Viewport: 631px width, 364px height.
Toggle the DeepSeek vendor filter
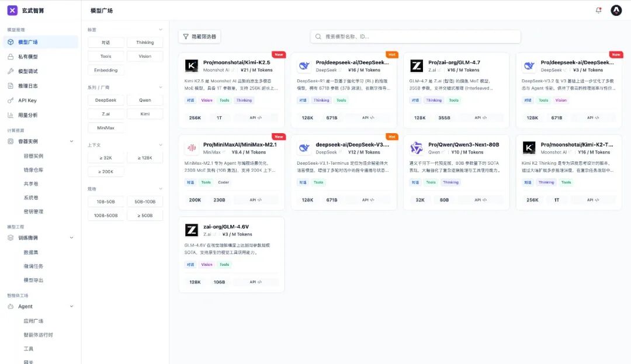106,100
